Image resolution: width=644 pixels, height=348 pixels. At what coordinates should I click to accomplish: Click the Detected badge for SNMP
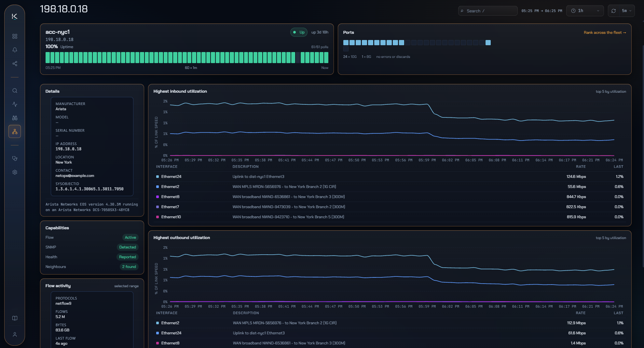[x=128, y=247]
